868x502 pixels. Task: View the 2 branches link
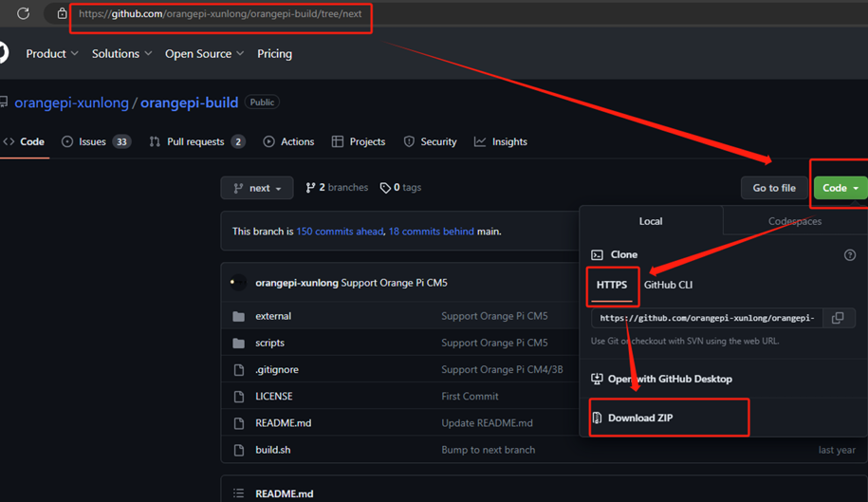pos(337,188)
